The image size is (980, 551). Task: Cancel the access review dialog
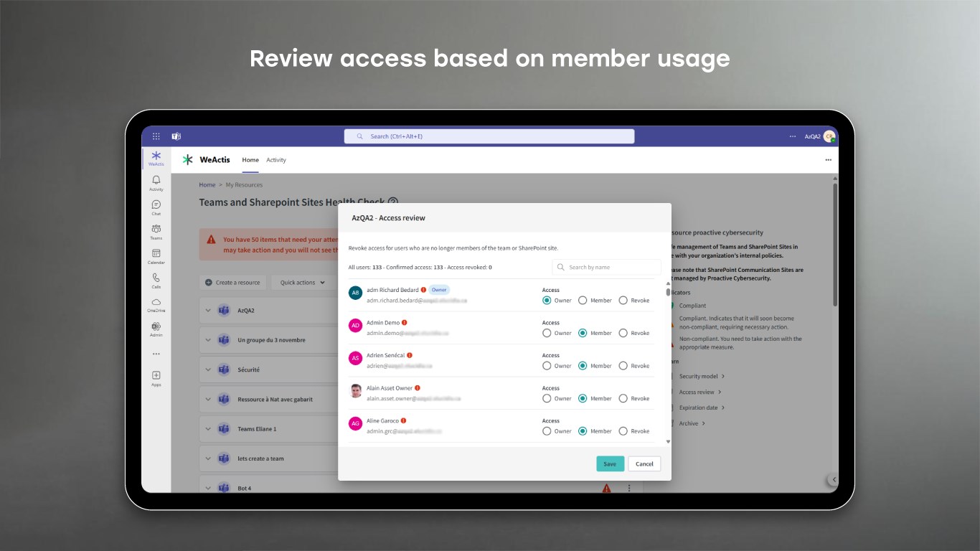[x=644, y=463]
